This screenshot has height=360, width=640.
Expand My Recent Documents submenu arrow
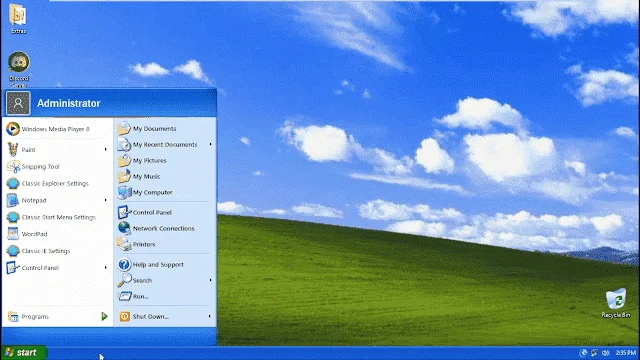coord(211,144)
